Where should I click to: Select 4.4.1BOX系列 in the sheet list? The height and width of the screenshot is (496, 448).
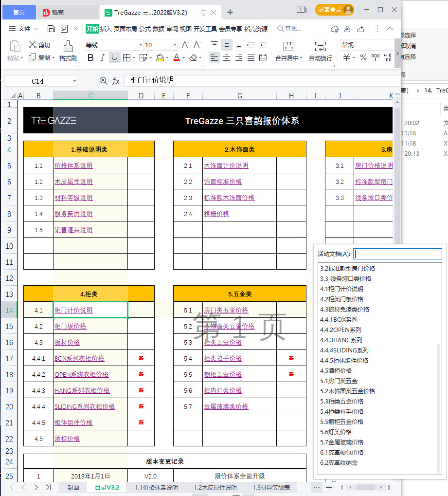point(339,319)
